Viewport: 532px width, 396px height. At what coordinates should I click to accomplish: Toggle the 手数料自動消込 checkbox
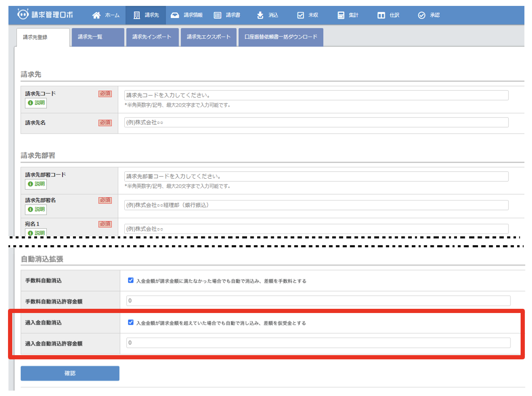pyautogui.click(x=131, y=280)
